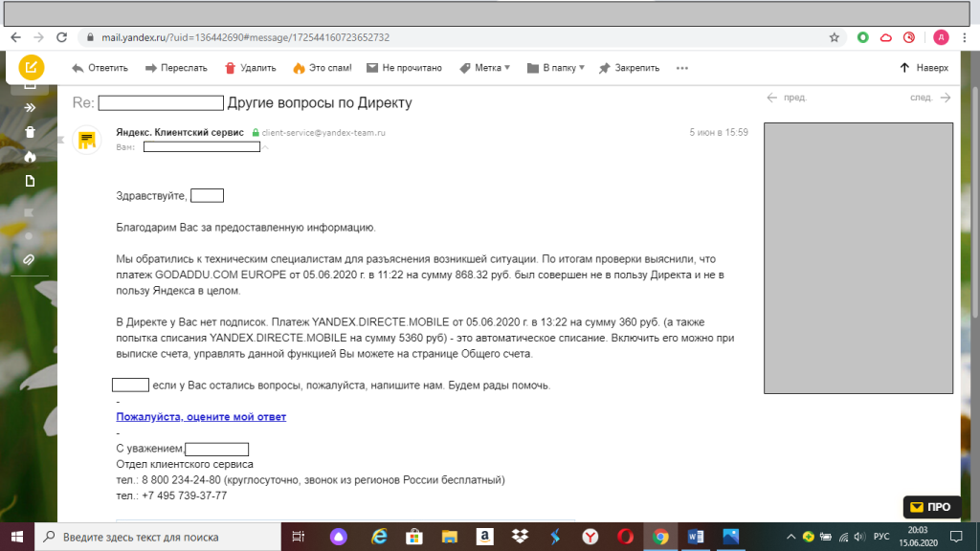Click the red clock browser extension icon

pyautogui.click(x=909, y=37)
